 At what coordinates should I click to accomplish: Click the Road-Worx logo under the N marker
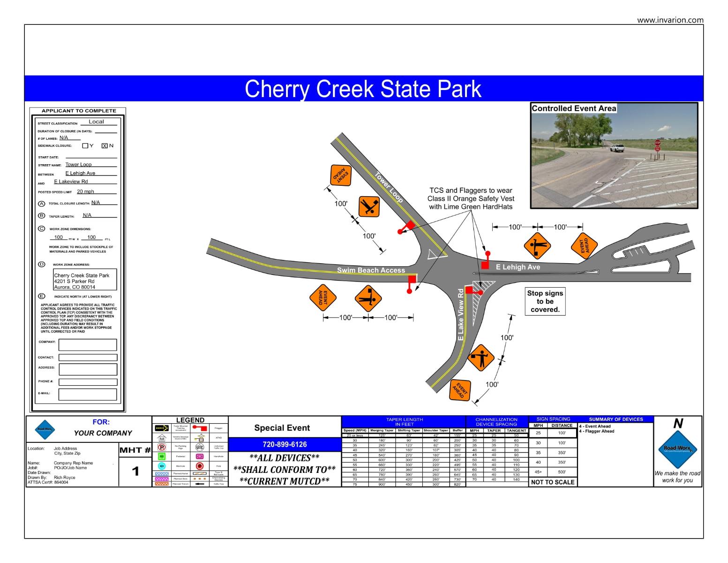tap(677, 450)
